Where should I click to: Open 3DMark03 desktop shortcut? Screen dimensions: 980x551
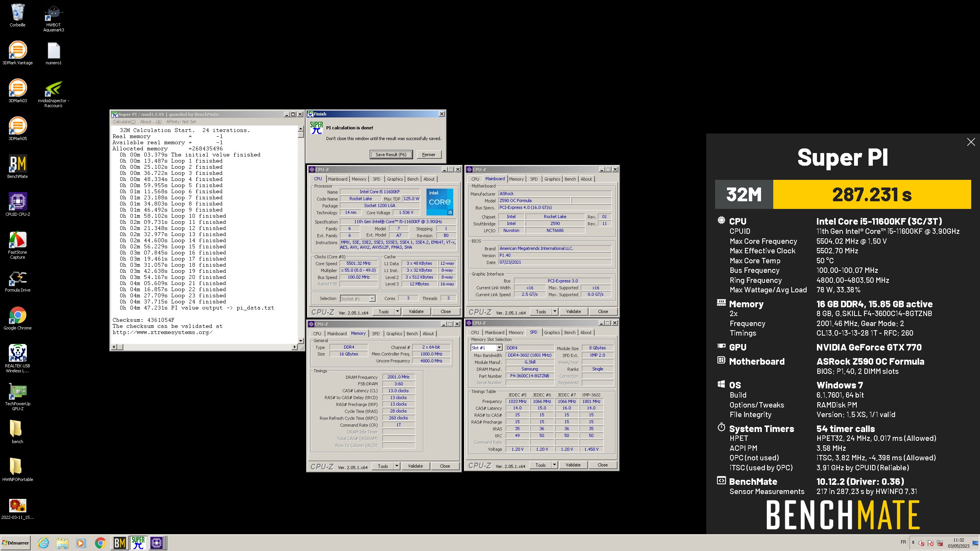(x=18, y=91)
